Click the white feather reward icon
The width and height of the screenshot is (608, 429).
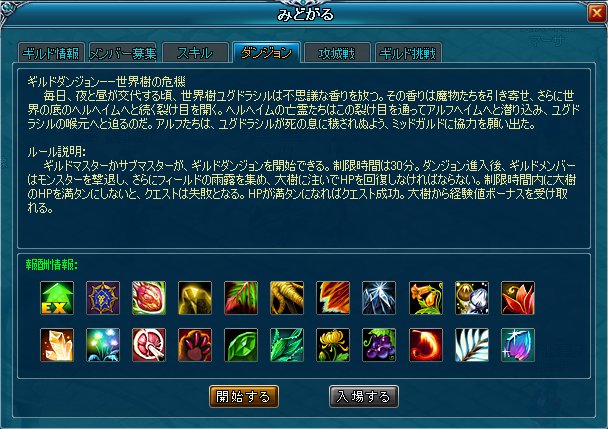[472, 345]
